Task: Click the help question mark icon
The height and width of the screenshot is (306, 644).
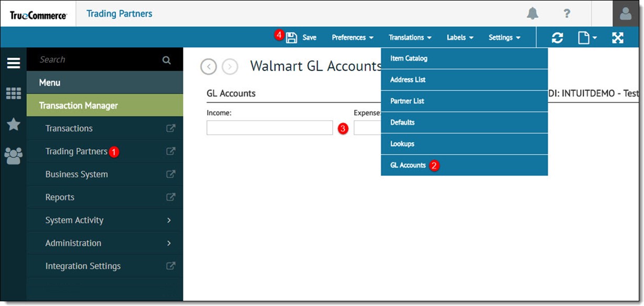Action: click(567, 14)
